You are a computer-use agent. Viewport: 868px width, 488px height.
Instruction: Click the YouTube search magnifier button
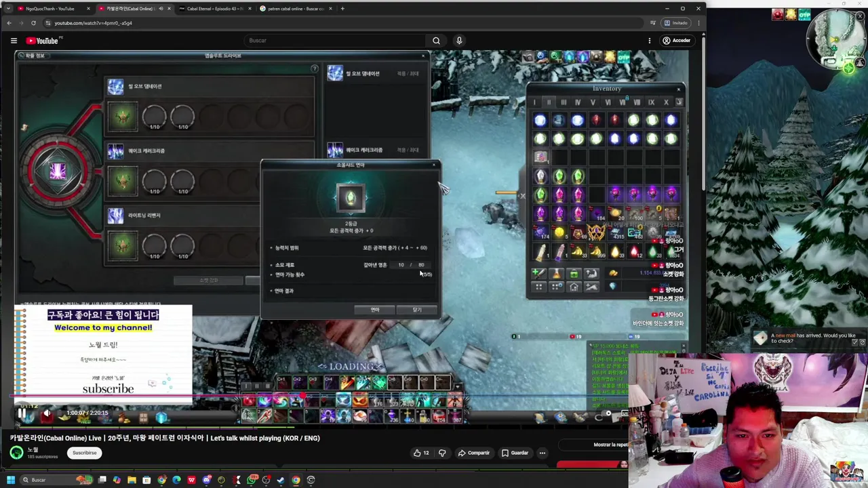[436, 41]
